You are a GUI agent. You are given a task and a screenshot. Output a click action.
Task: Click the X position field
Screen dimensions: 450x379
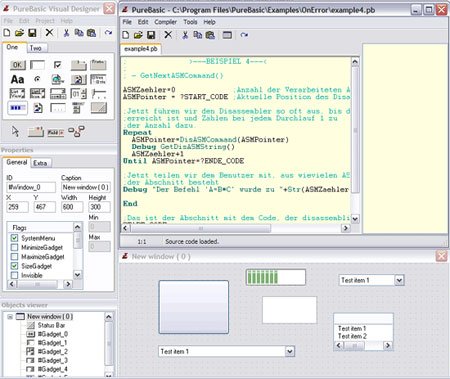click(17, 207)
